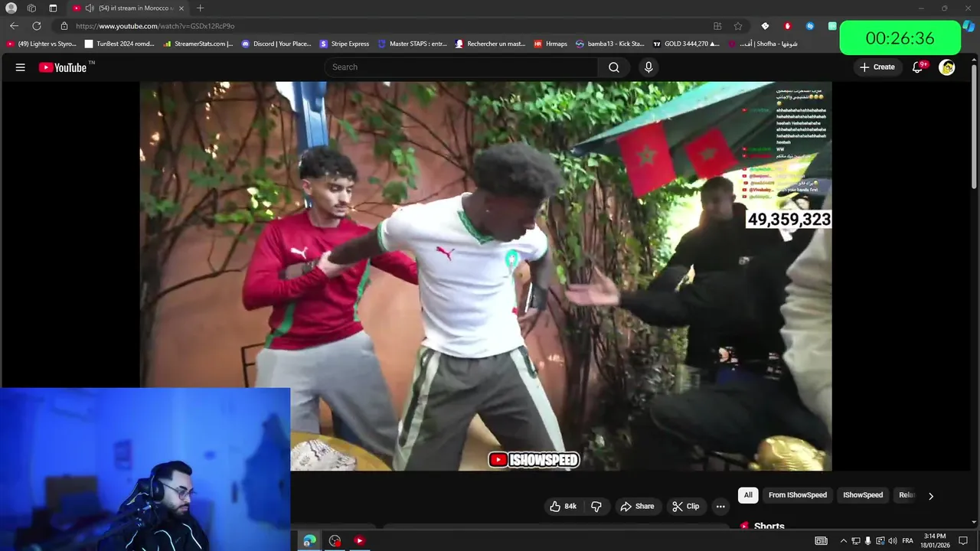This screenshot has width=980, height=551.
Task: Open the TunBest 2024 bookmark
Action: tap(120, 44)
